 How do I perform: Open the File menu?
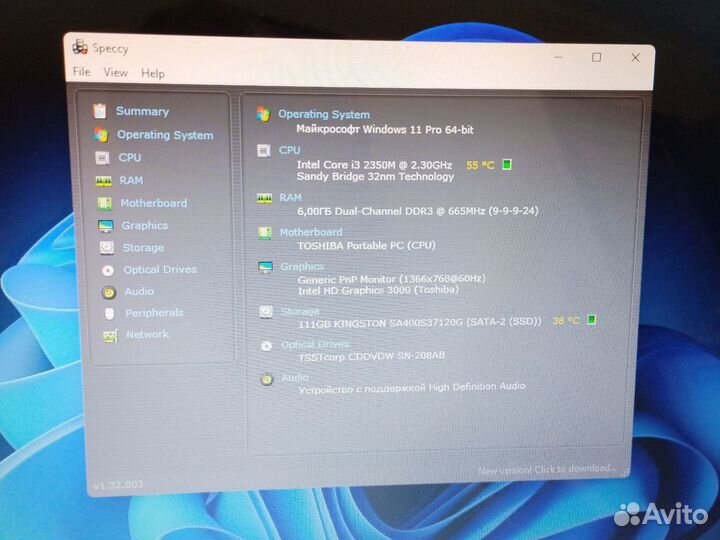(81, 72)
